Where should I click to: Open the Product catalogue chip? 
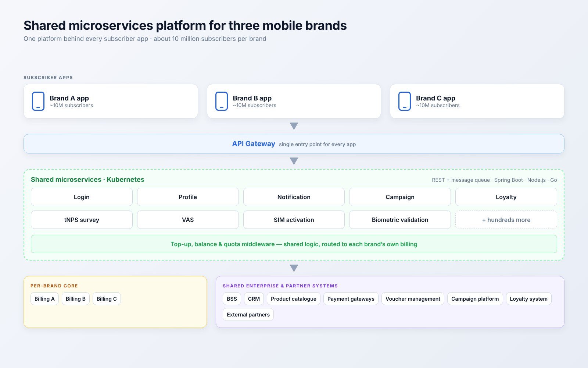click(294, 299)
